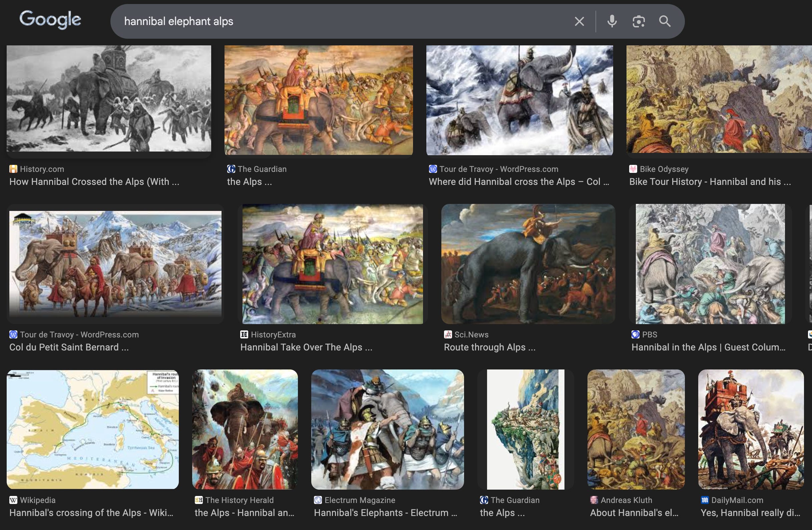
Task: Click the Google logo
Action: click(50, 19)
